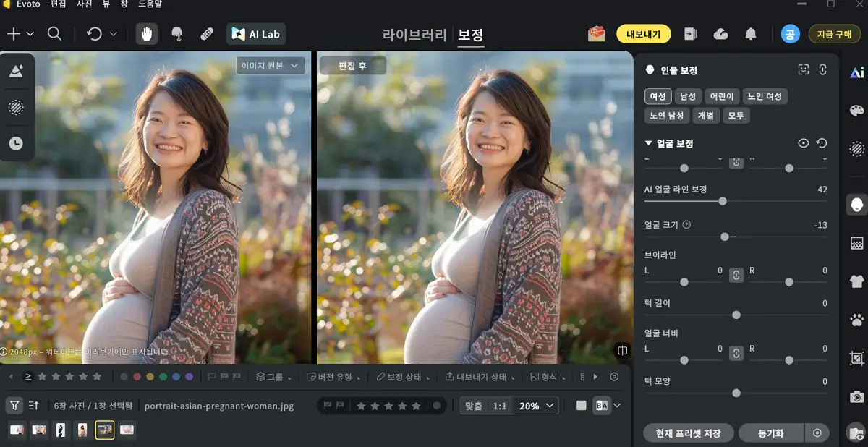Viewport: 868px width, 447px height.
Task: Switch to the 보정 tab
Action: [x=471, y=35]
